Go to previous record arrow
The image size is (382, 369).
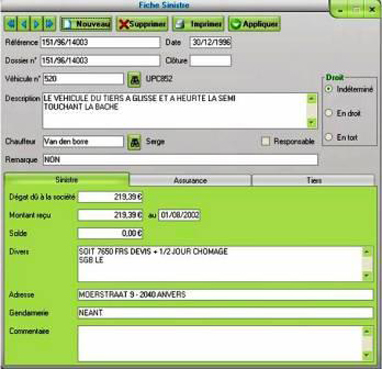23,24
